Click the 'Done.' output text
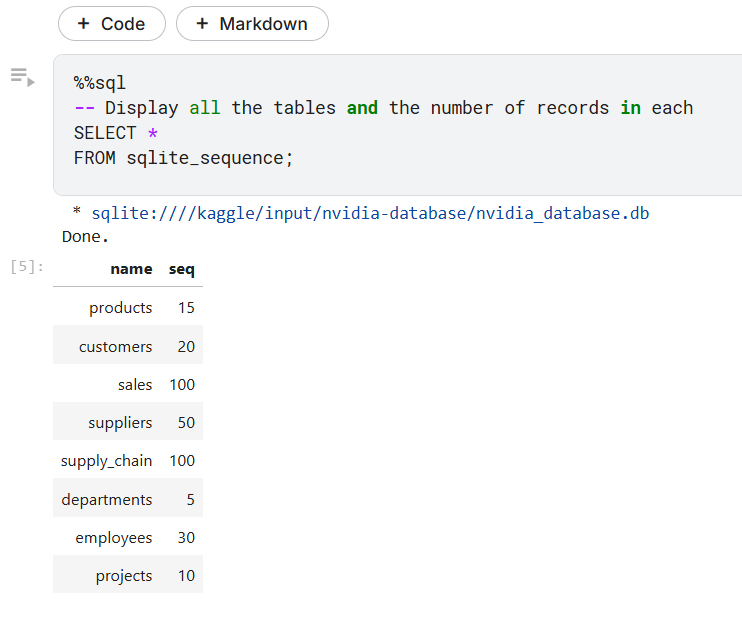Screen dimensions: 742x630 [x=85, y=237]
